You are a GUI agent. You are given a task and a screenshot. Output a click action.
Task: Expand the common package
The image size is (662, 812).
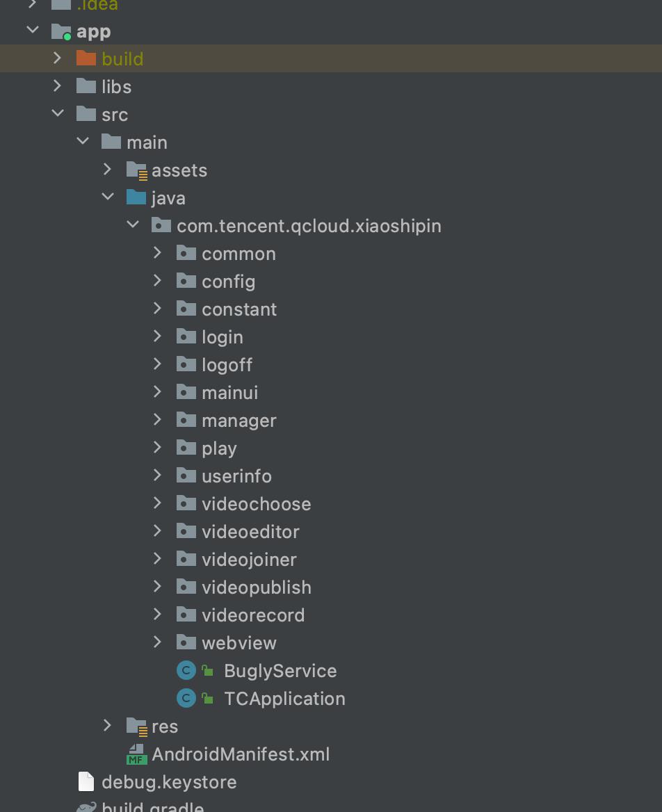click(157, 253)
